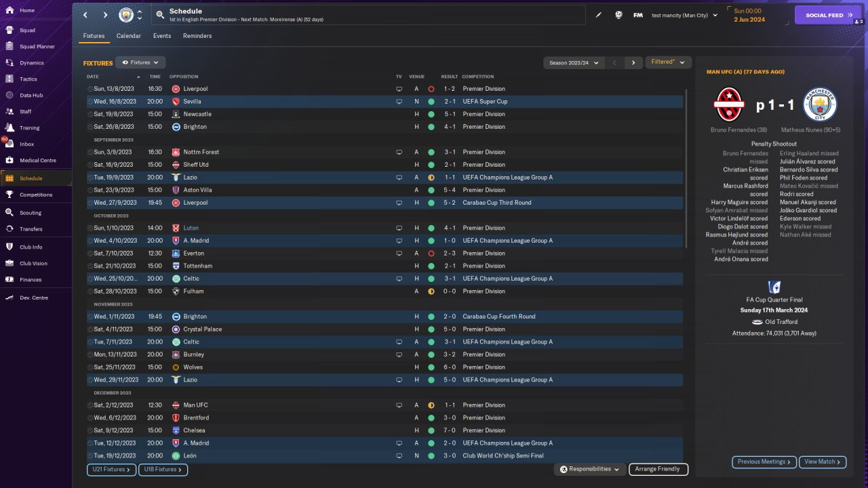Select Schedule in the sidebar

click(x=37, y=178)
